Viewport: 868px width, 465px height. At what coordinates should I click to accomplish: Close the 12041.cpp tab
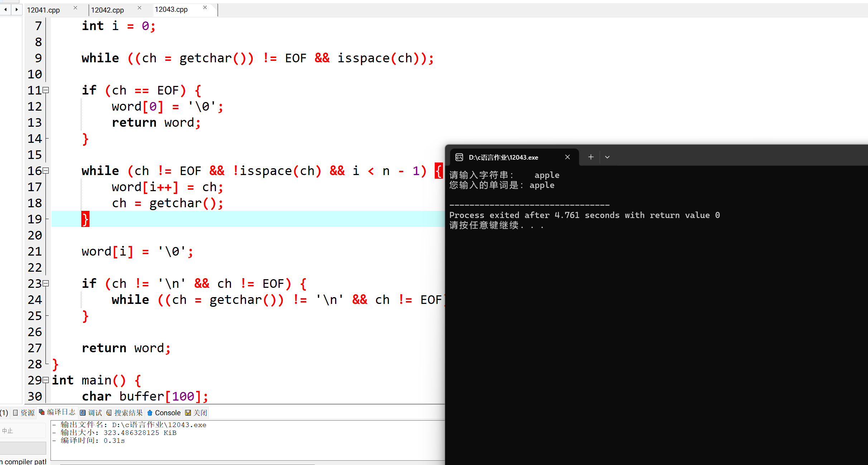(x=75, y=8)
